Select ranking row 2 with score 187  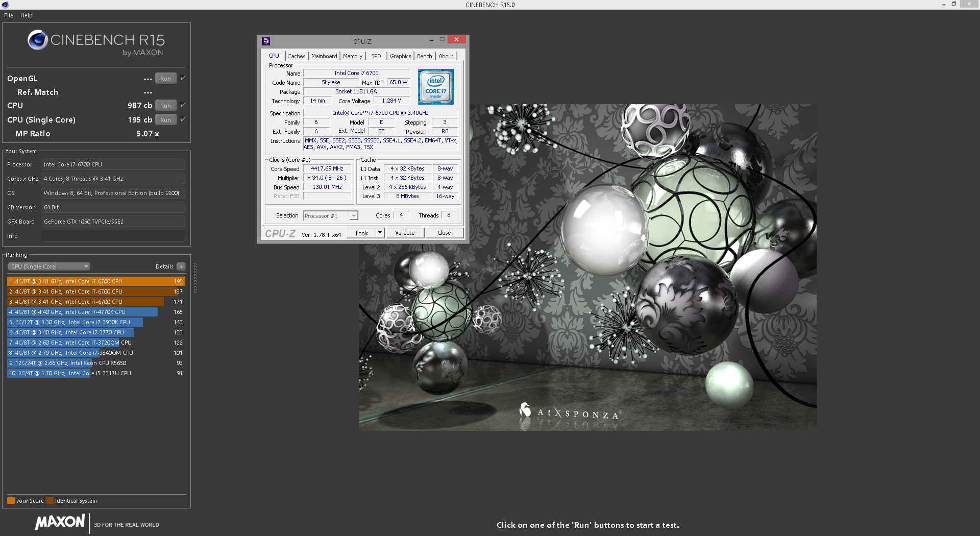[x=96, y=291]
